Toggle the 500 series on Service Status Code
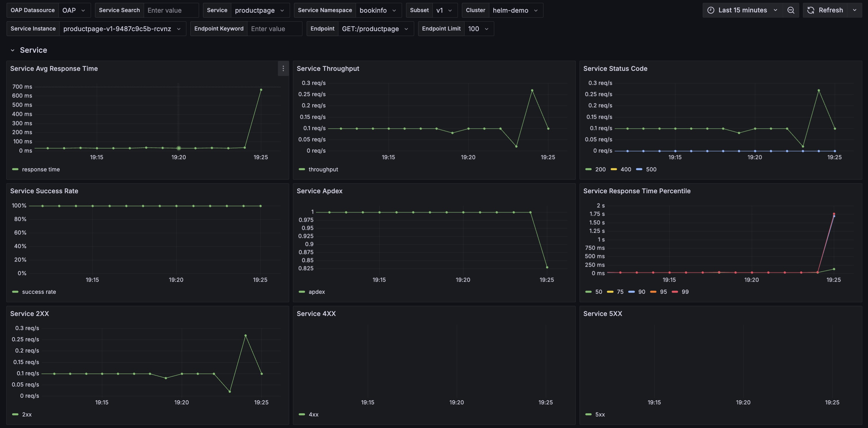The image size is (868, 428). coord(650,169)
